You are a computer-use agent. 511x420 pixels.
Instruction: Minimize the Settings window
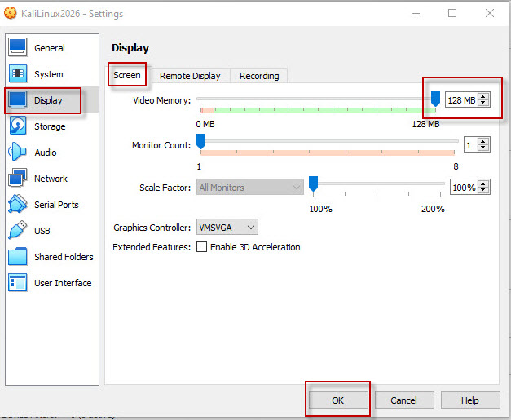coord(416,13)
